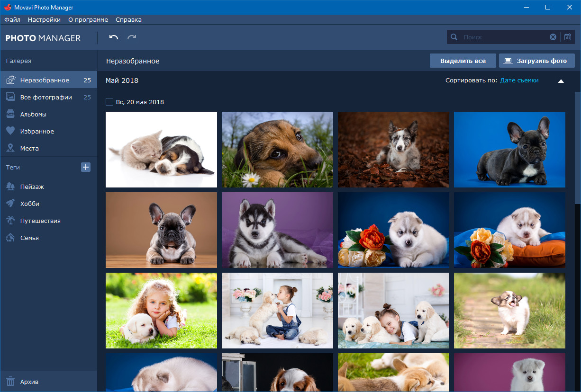This screenshot has height=392, width=581.
Task: Open the Справка menu
Action: (128, 20)
